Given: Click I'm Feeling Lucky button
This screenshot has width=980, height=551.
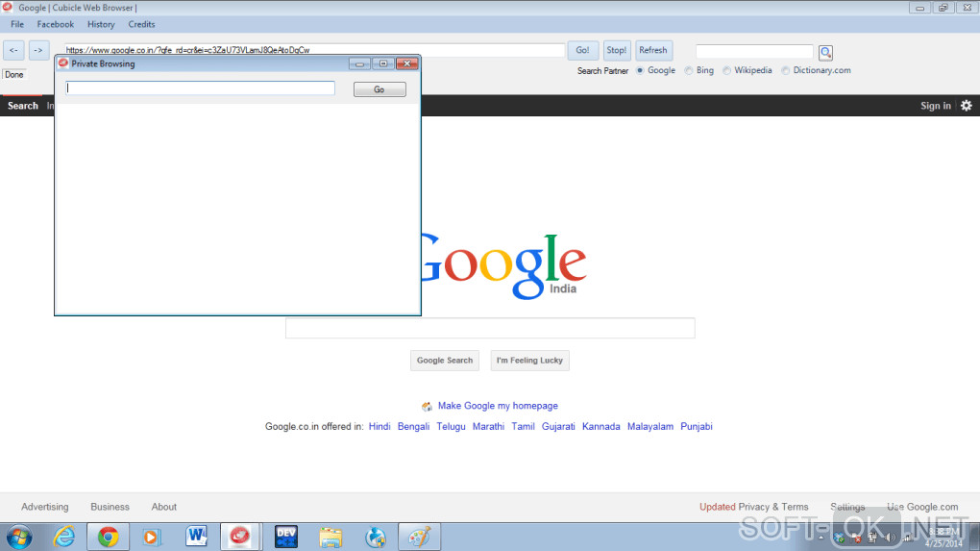Looking at the screenshot, I should tap(529, 361).
